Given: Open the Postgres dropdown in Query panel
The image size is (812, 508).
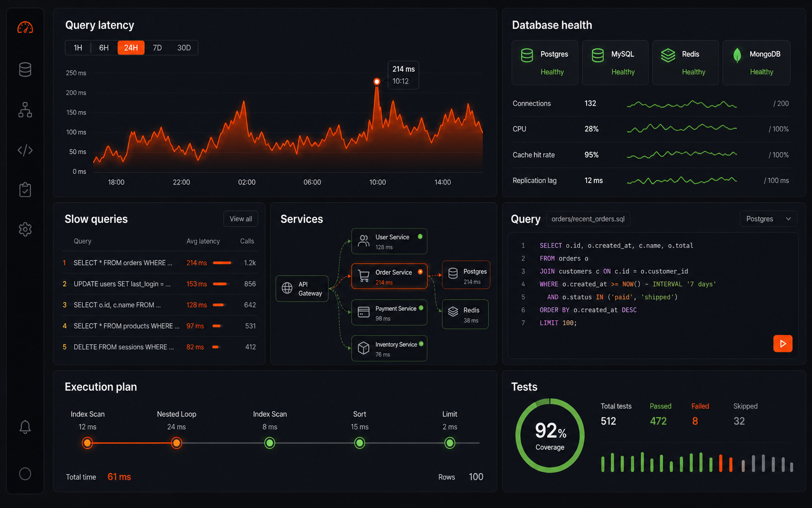Looking at the screenshot, I should tap(768, 219).
